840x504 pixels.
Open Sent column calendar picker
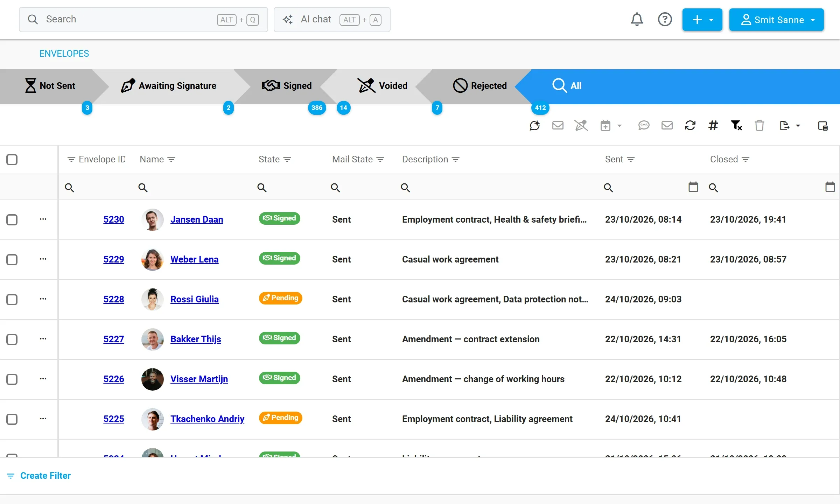(x=693, y=187)
